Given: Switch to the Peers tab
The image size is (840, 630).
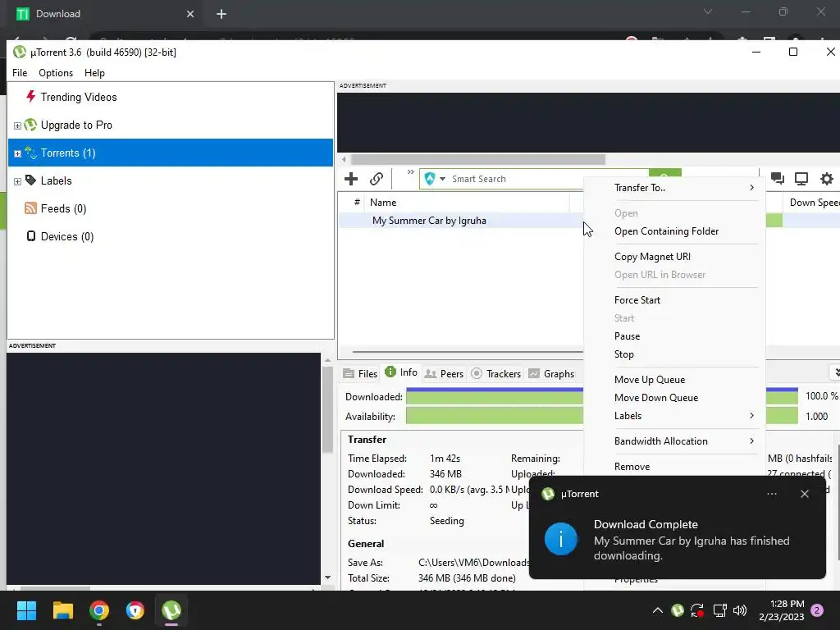Looking at the screenshot, I should (444, 373).
